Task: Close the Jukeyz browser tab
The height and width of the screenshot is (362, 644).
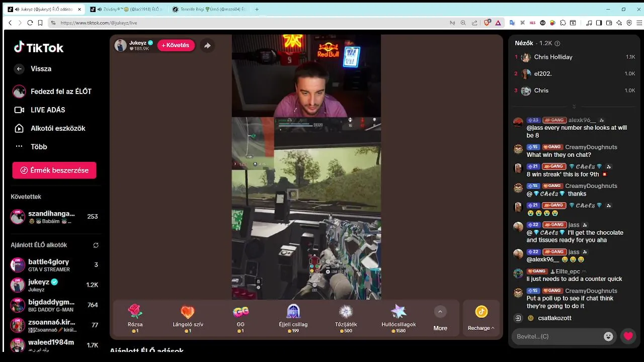Action: coord(79,9)
